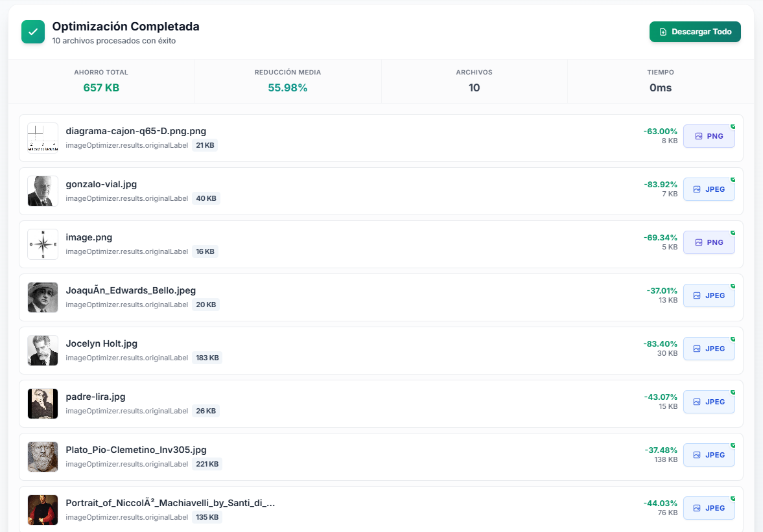Select the Jocelyn Holt thumbnail

click(x=43, y=351)
